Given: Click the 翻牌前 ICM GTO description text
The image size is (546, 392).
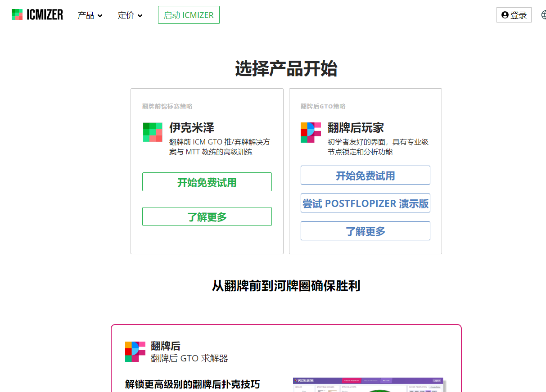Looking at the screenshot, I should point(220,147).
